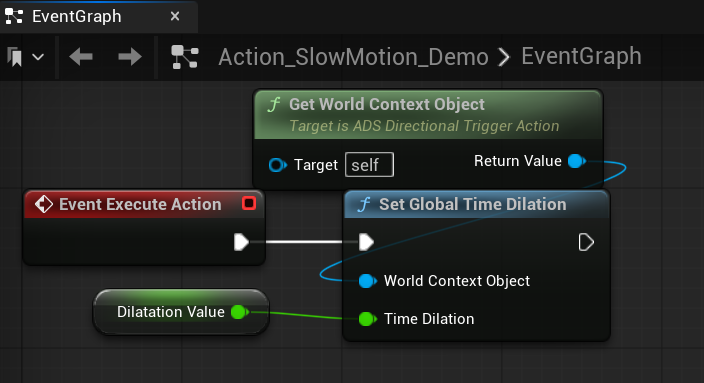This screenshot has height=383, width=704.
Task: Expand the bookmarks dropdown arrow
Action: click(x=38, y=57)
